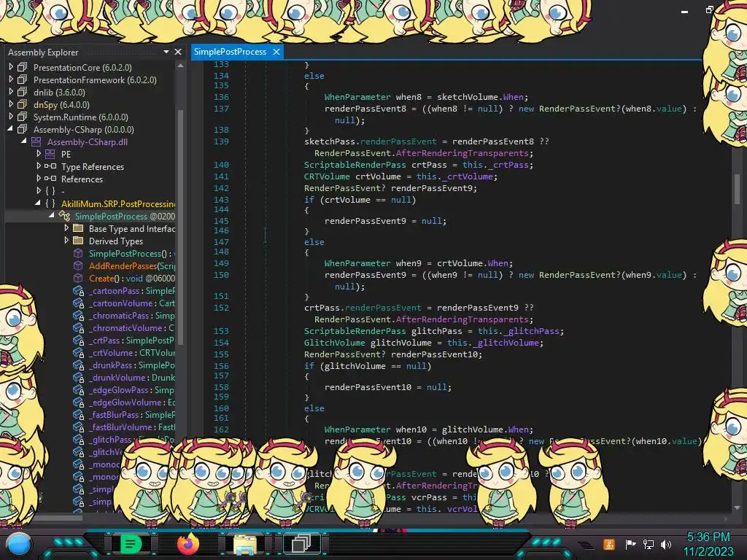Image resolution: width=747 pixels, height=560 pixels.
Task: Collapse the AkilliMum.SRP.PostProcessing namespace
Action: point(38,203)
